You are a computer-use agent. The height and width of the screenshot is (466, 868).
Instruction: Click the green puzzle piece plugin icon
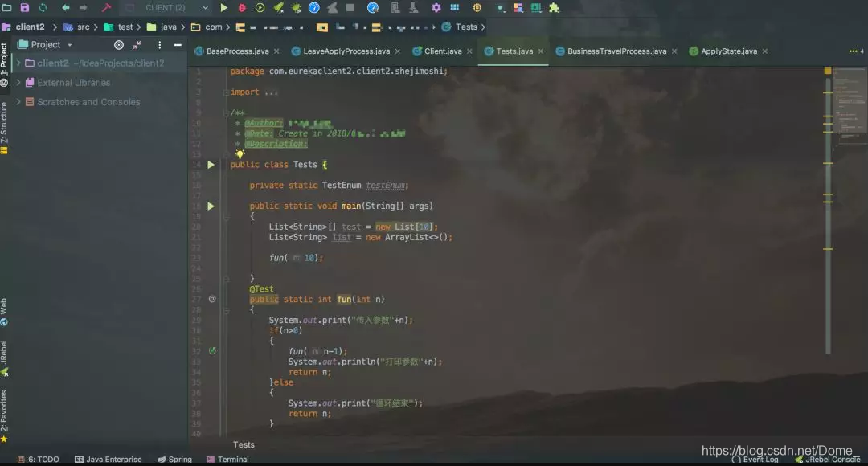tap(554, 8)
